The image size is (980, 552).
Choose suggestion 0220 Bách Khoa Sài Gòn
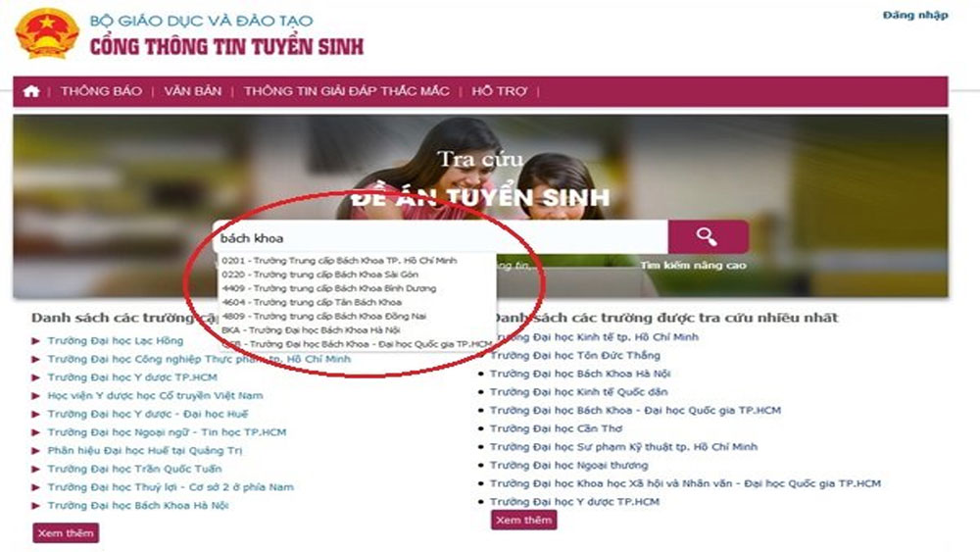(x=320, y=275)
